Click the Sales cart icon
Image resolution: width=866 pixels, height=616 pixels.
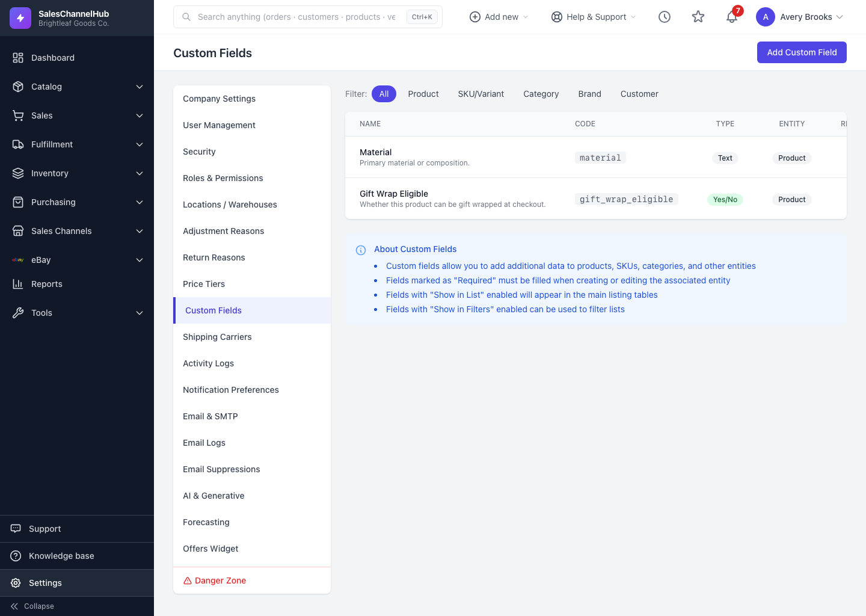pos(18,115)
